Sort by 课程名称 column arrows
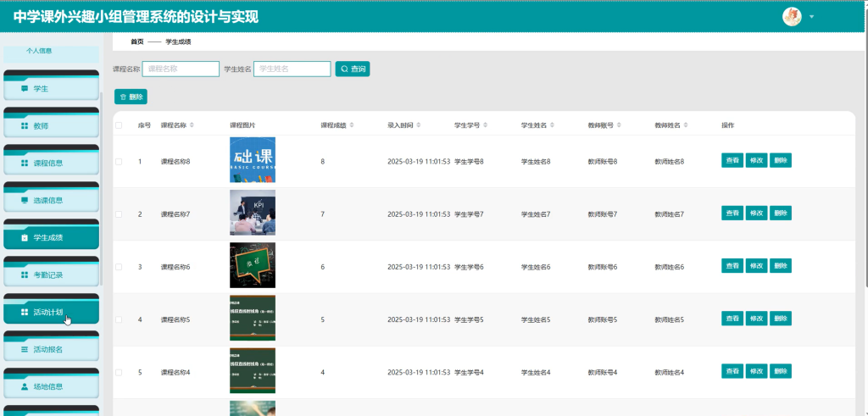The width and height of the screenshot is (868, 416). click(192, 125)
